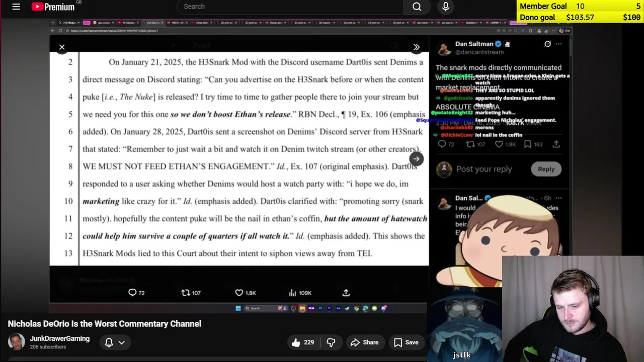The height and width of the screenshot is (362, 644).
Task: Share the tweet from photo bar
Action: [346, 293]
